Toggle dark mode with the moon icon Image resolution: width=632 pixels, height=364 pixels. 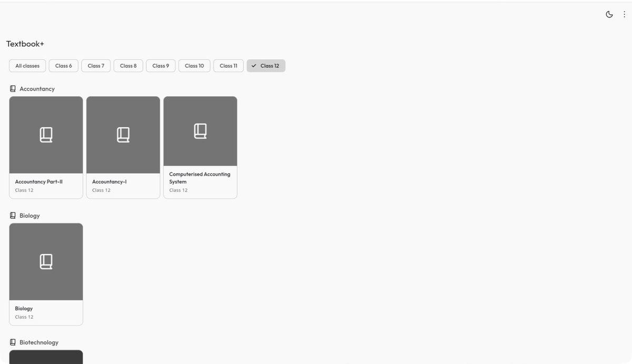[x=609, y=14]
